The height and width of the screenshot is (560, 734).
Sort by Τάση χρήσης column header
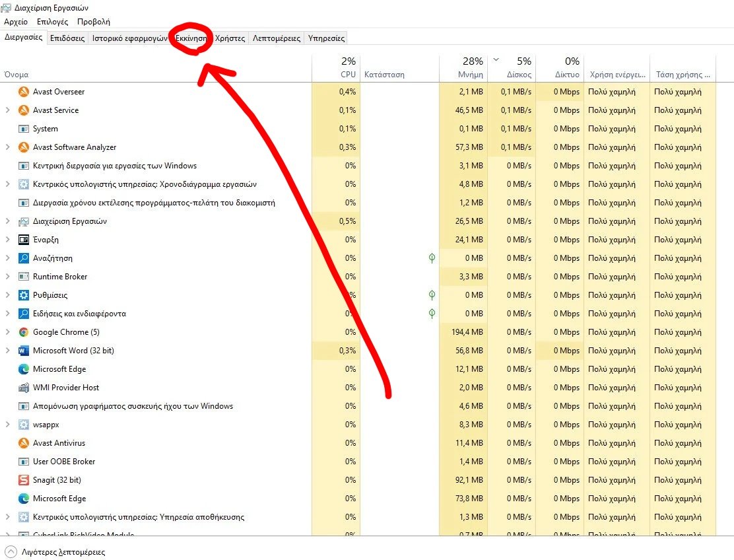[683, 69]
